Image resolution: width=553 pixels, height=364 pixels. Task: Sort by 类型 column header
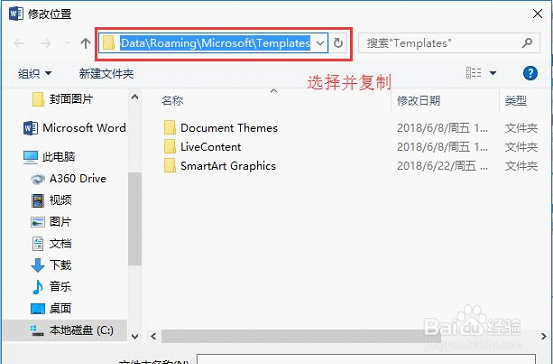(x=516, y=101)
